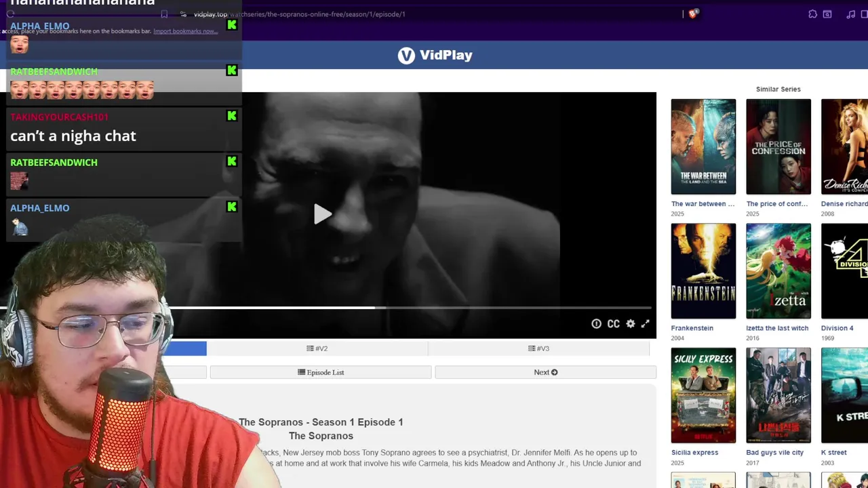The image size is (868, 488).
Task: Click 'K street' title link
Action: 834,453
